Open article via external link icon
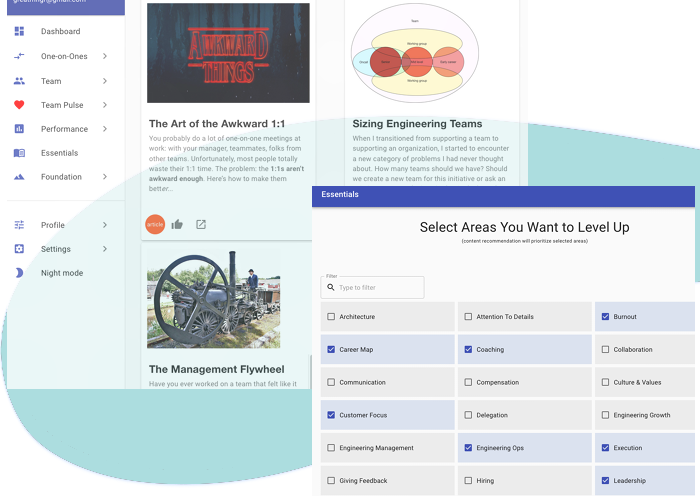This screenshot has height=500, width=700. (x=201, y=224)
